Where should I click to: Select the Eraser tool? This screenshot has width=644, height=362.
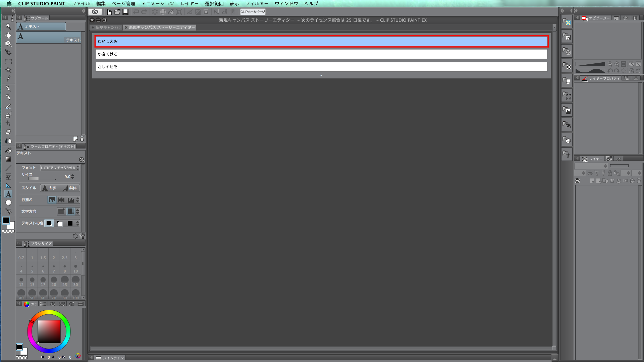tap(8, 132)
